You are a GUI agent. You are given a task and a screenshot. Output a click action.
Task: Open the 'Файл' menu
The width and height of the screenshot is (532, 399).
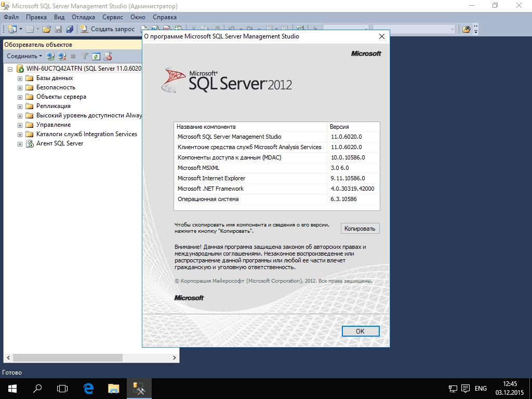pos(11,17)
